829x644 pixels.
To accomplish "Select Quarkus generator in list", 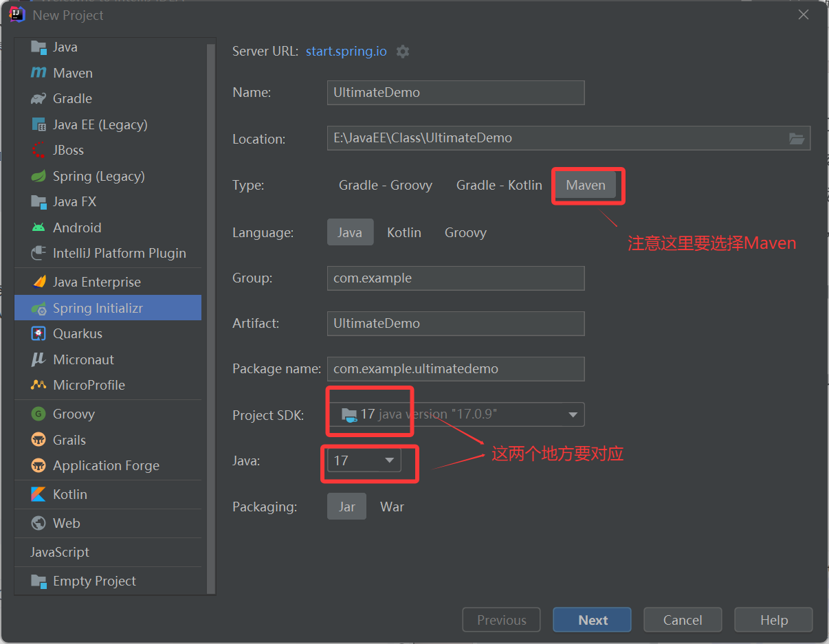I will [108, 333].
